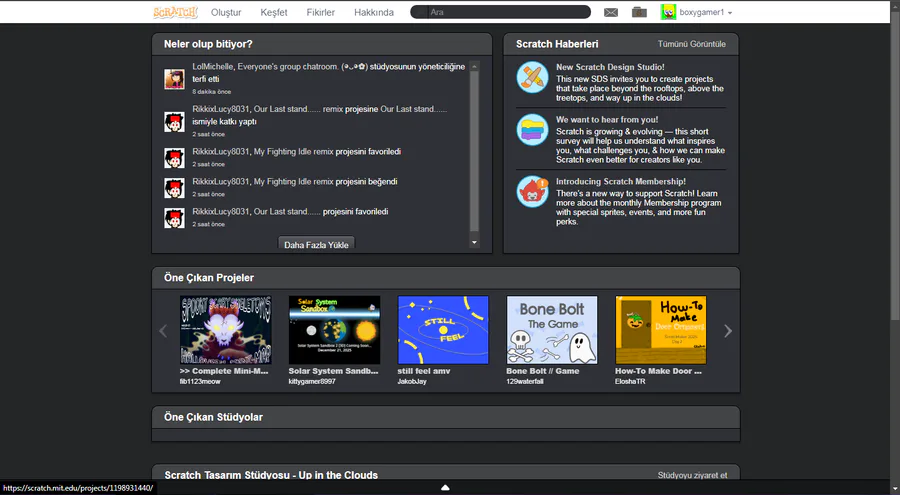The width and height of the screenshot is (900, 495).
Task: Show the previous featured projects arrow
Action: (x=163, y=331)
